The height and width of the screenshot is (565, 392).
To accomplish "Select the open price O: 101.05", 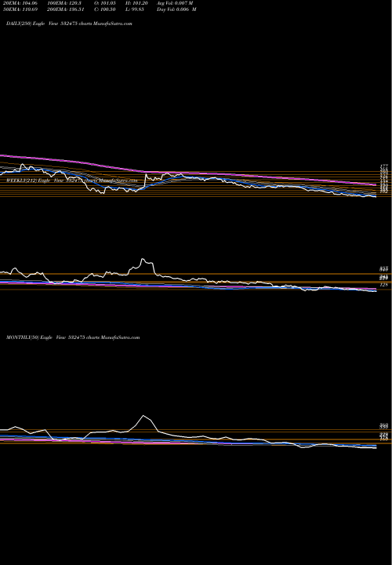I will (105, 3).
